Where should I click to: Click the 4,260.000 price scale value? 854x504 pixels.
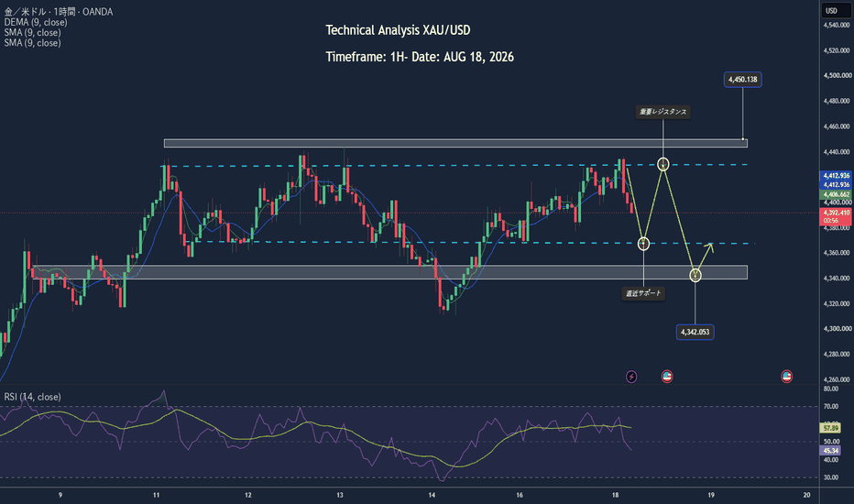(837, 379)
